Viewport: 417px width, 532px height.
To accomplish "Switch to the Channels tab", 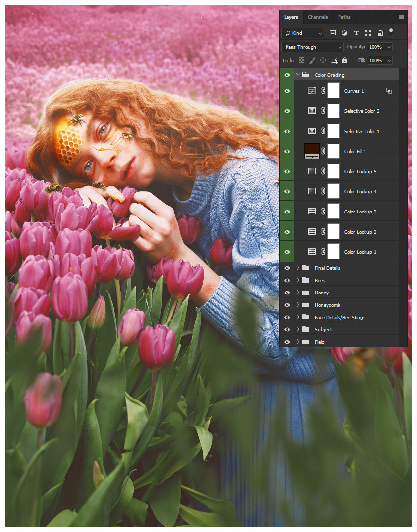I will tap(318, 17).
